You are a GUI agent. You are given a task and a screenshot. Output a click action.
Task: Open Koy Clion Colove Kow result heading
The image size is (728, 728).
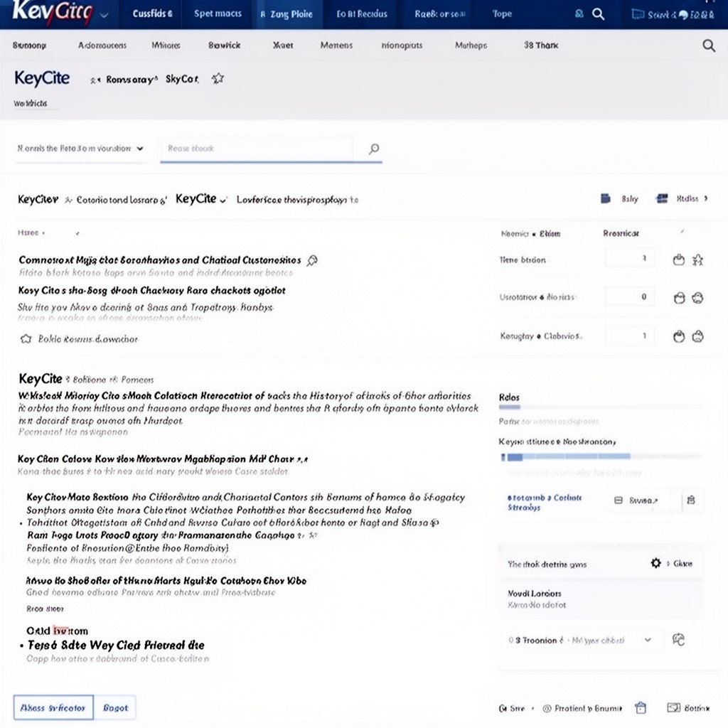[x=163, y=459]
